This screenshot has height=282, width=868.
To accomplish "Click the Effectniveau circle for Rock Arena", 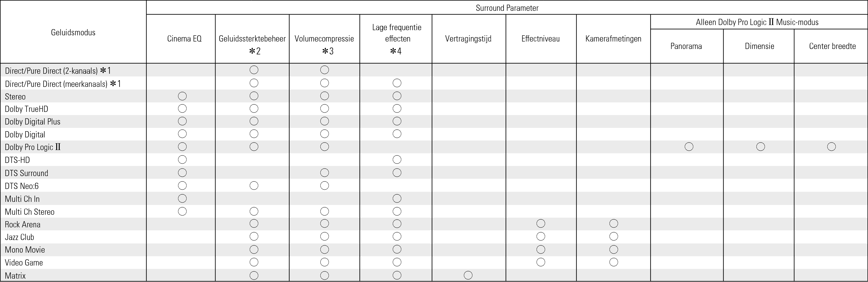I will [x=540, y=223].
